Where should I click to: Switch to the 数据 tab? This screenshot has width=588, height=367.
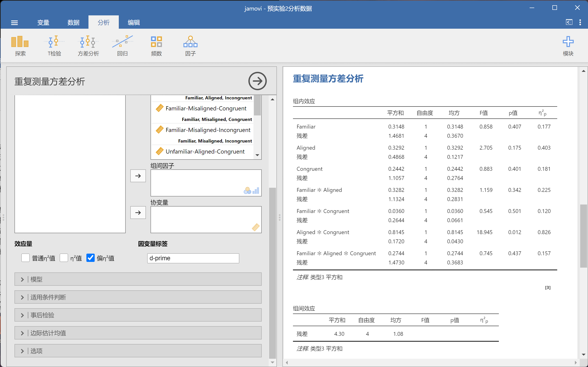click(x=73, y=22)
